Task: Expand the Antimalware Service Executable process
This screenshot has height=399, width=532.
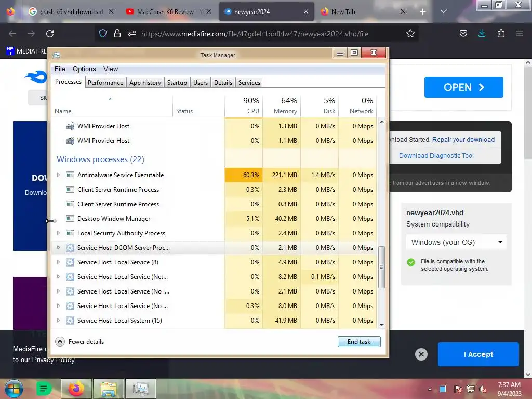Action: point(58,175)
